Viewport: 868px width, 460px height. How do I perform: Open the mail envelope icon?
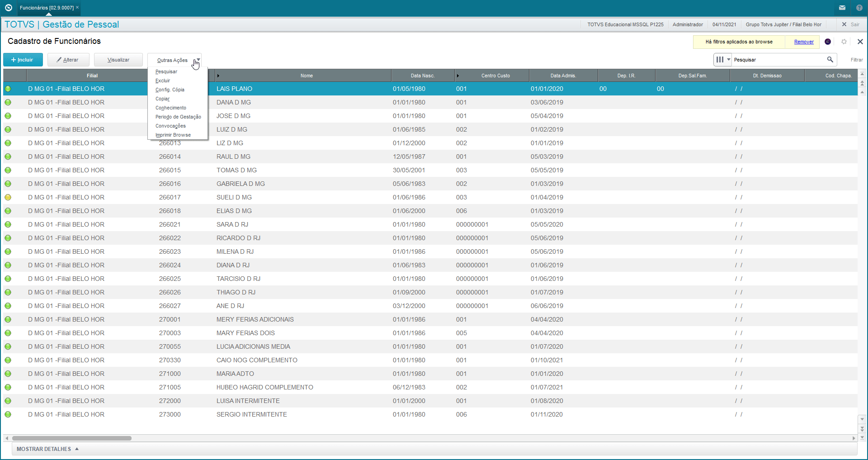pos(842,8)
